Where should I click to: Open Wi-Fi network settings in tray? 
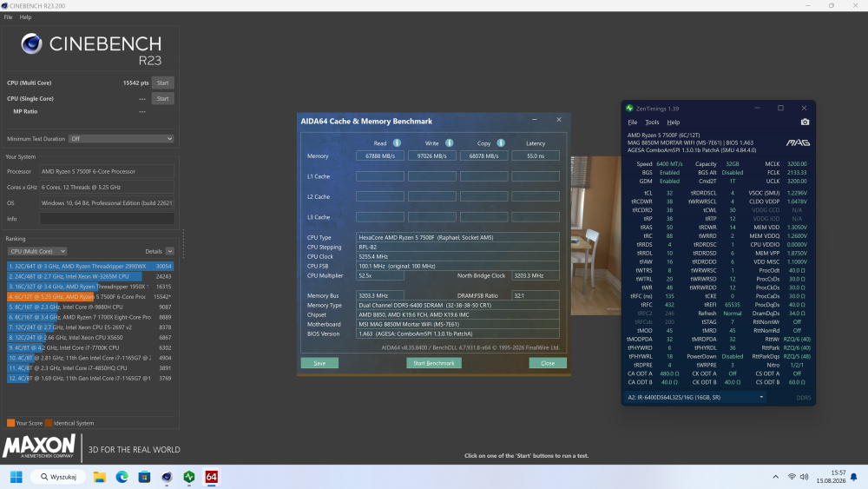(x=792, y=477)
